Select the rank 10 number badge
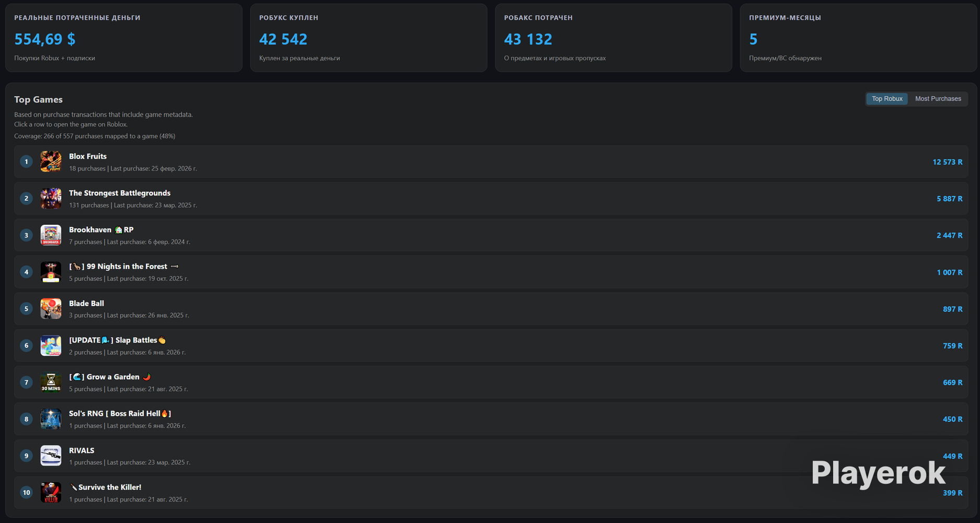Image resolution: width=980 pixels, height=523 pixels. click(x=26, y=493)
